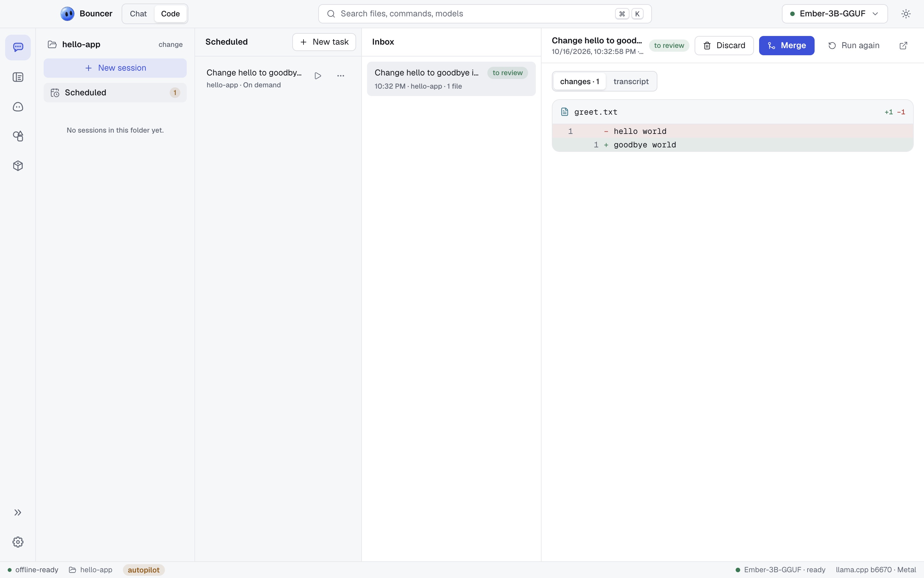924x578 pixels.
Task: Toggle the light/dark theme sun icon
Action: point(906,14)
